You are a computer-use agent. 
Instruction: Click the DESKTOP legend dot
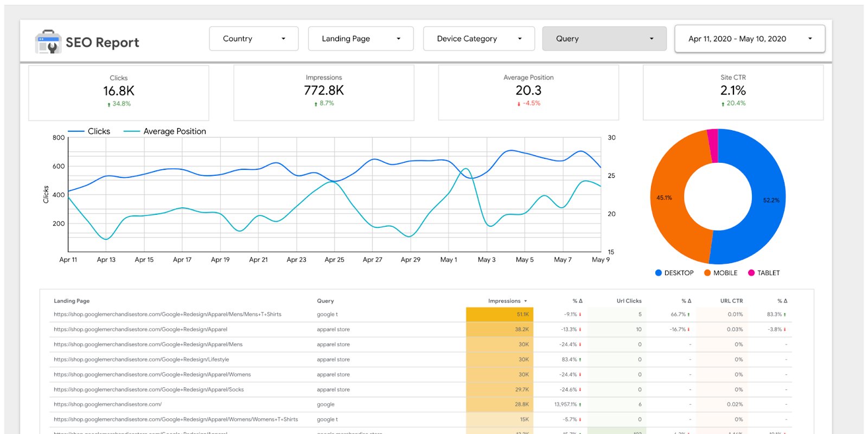click(659, 273)
